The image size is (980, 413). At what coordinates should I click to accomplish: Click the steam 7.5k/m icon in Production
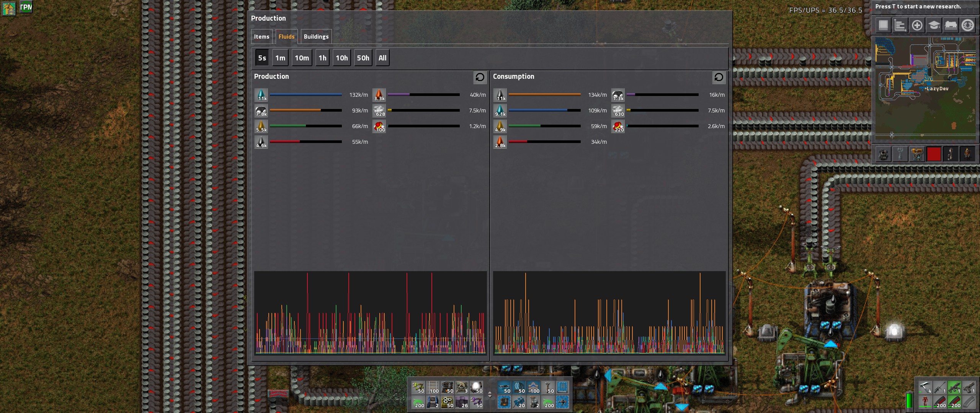(379, 111)
